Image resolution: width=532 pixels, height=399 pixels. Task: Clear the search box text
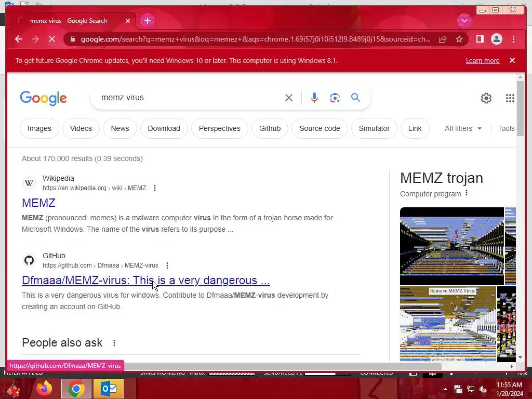coord(289,98)
